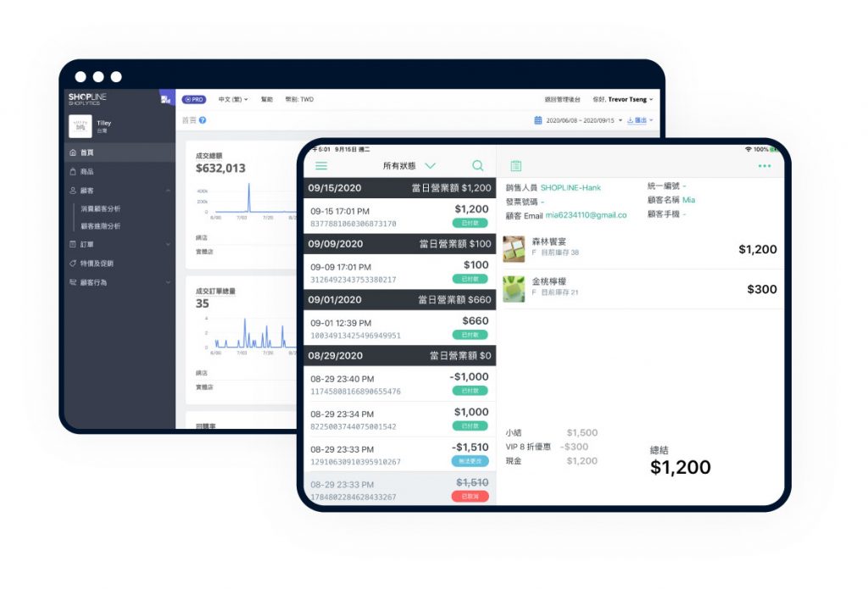The image size is (868, 589).
Task: Open the 森林饗宴 product thumbnail
Action: click(514, 249)
